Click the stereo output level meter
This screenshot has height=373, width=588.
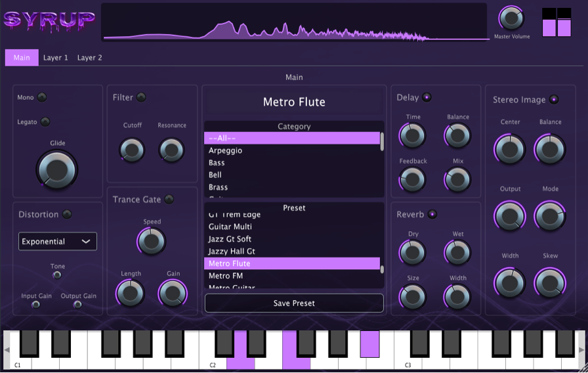[x=556, y=22]
